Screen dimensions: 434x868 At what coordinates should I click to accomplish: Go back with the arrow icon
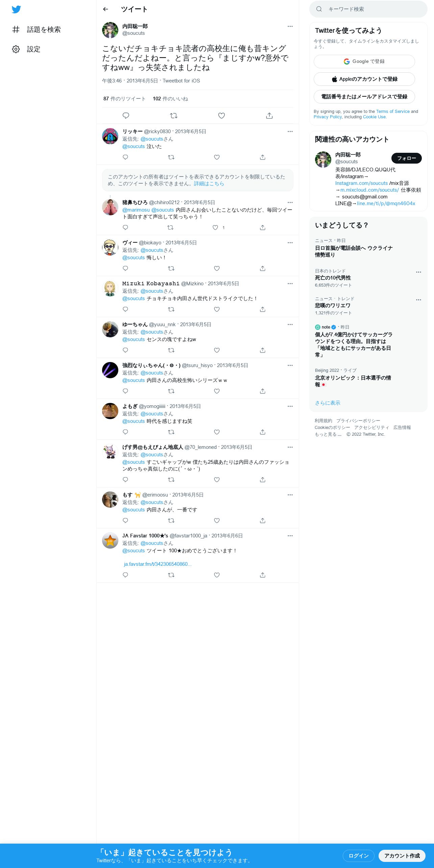point(105,9)
